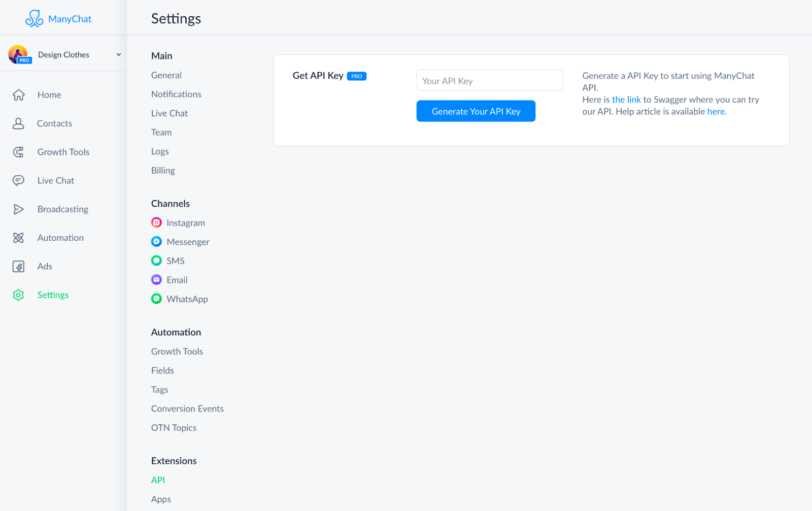
Task: Open WhatsApp channel settings
Action: (x=187, y=299)
